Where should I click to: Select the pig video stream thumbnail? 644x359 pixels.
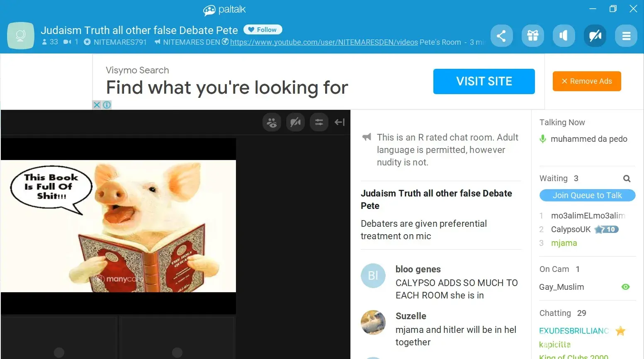(119, 226)
